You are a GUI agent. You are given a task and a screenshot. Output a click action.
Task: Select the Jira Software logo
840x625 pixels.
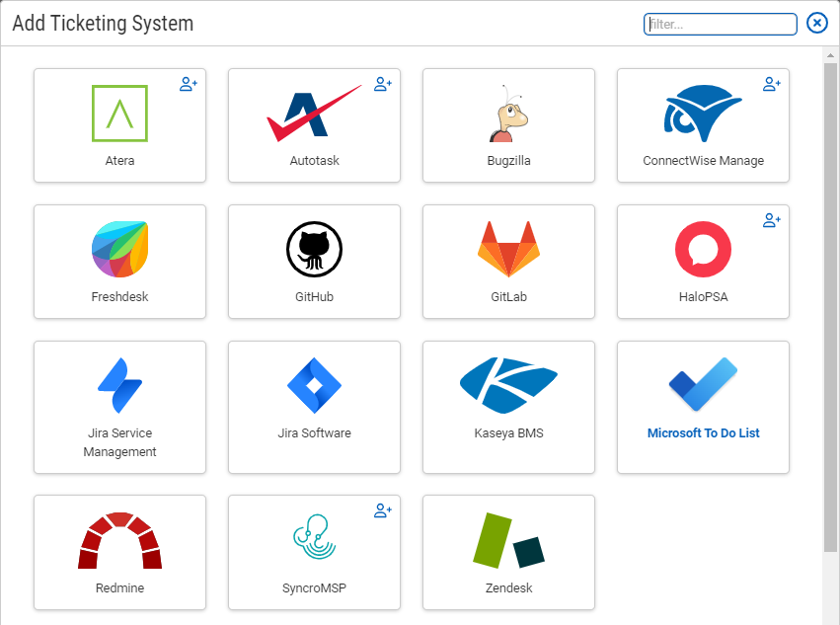(314, 385)
